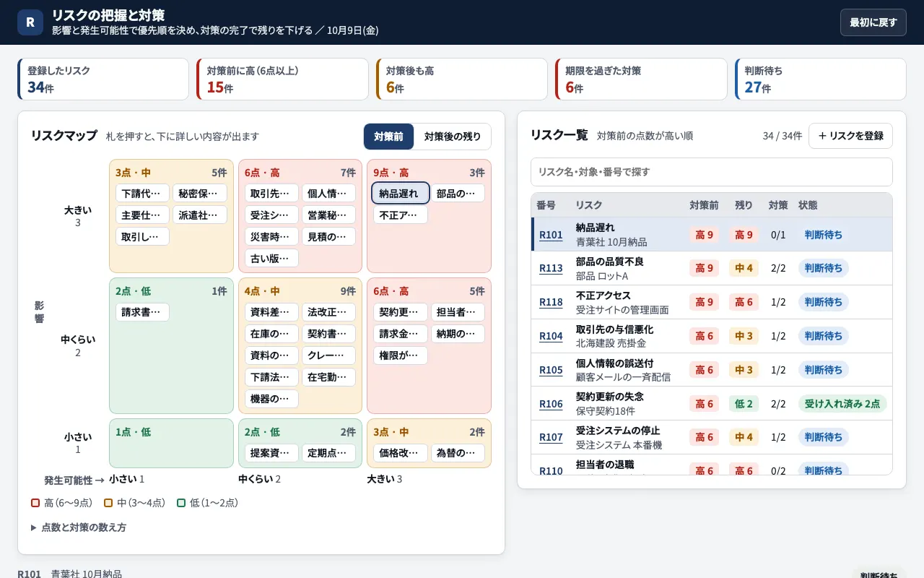924x578 pixels.
Task: Select the 部品の… chip in 9点 cell
Action: [458, 194]
